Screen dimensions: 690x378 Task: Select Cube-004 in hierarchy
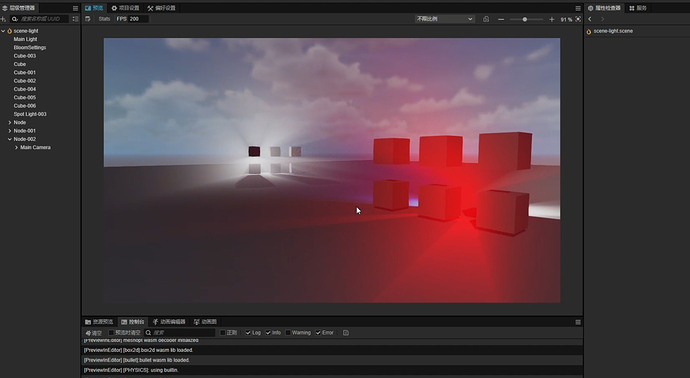tap(25, 89)
